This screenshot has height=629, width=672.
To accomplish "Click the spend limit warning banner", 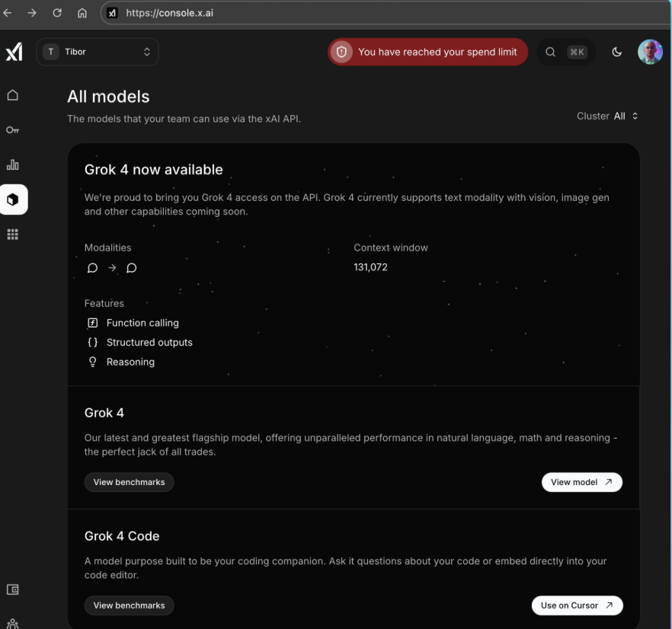I will point(427,52).
